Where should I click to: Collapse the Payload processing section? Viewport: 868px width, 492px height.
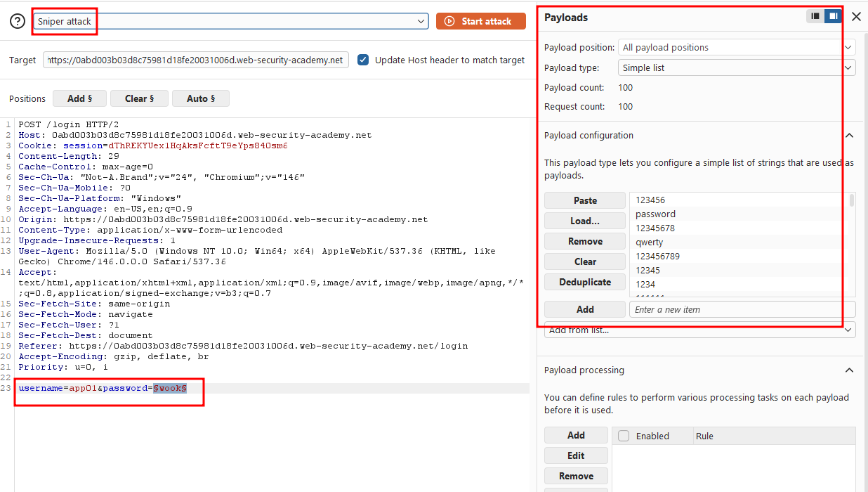tap(849, 370)
